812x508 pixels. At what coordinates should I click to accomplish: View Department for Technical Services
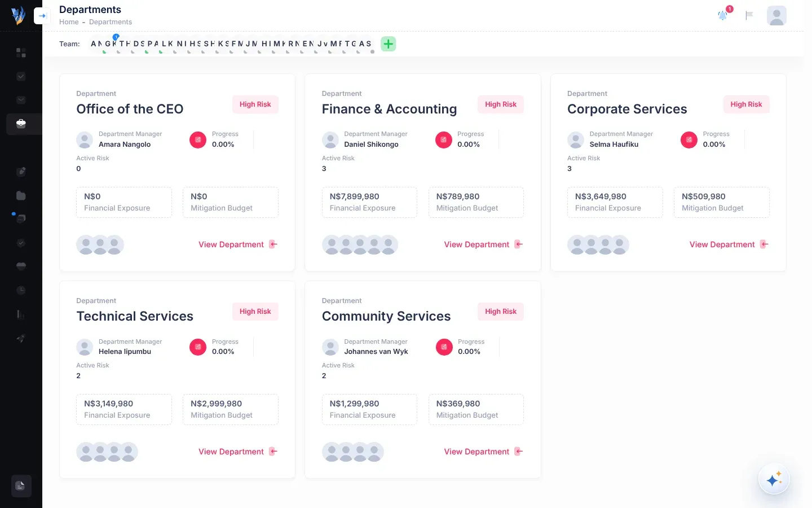click(x=237, y=452)
